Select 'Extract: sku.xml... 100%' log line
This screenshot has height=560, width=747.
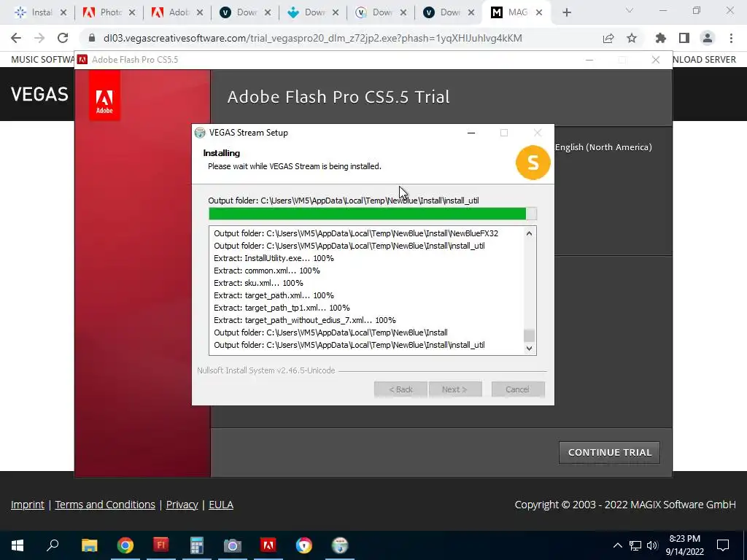[x=258, y=283]
